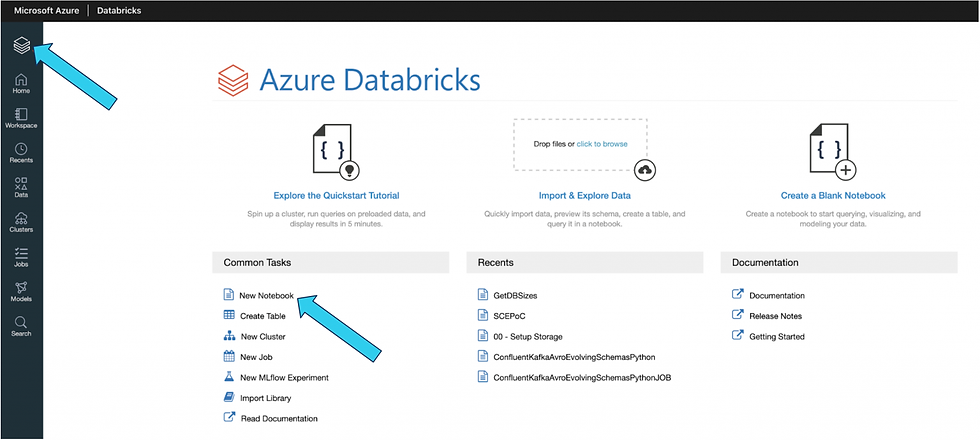Viewport: 980px width, 440px height.
Task: Click the Documentation section header
Action: 839,262
